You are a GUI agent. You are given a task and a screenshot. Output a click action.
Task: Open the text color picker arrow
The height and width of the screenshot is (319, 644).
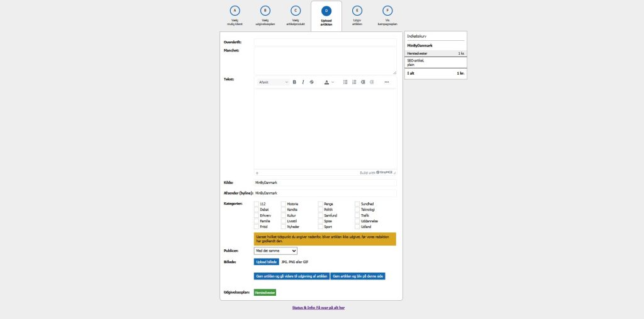coord(333,82)
